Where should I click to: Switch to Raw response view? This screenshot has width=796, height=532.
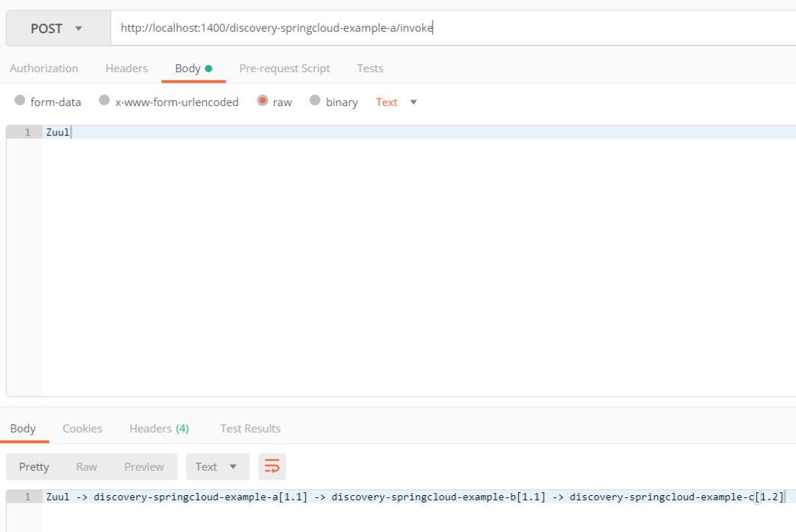click(86, 466)
